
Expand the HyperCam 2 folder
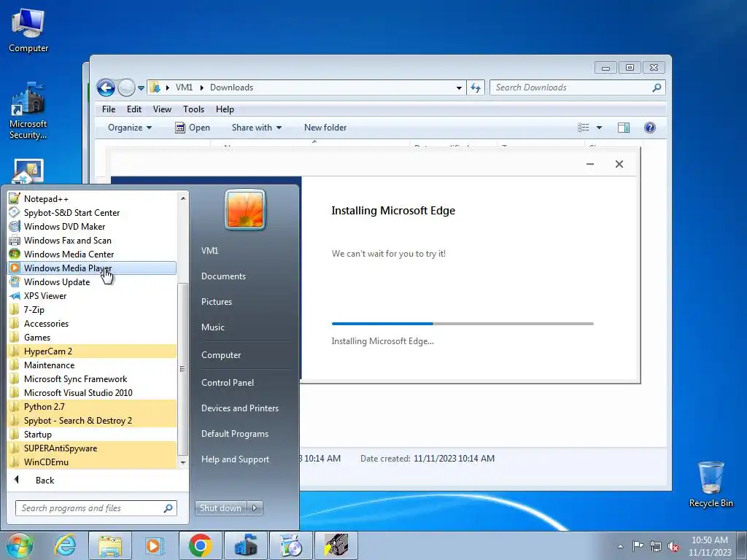92,351
